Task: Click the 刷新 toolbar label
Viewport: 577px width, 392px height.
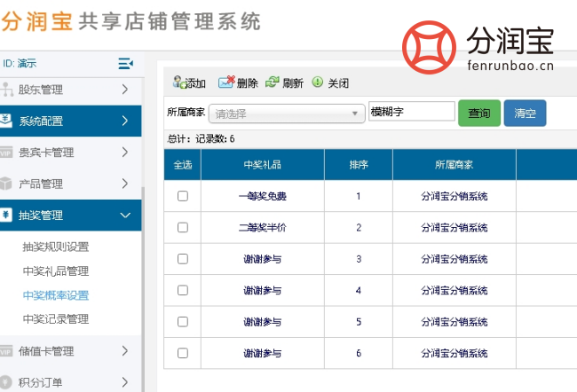Action: [x=293, y=83]
